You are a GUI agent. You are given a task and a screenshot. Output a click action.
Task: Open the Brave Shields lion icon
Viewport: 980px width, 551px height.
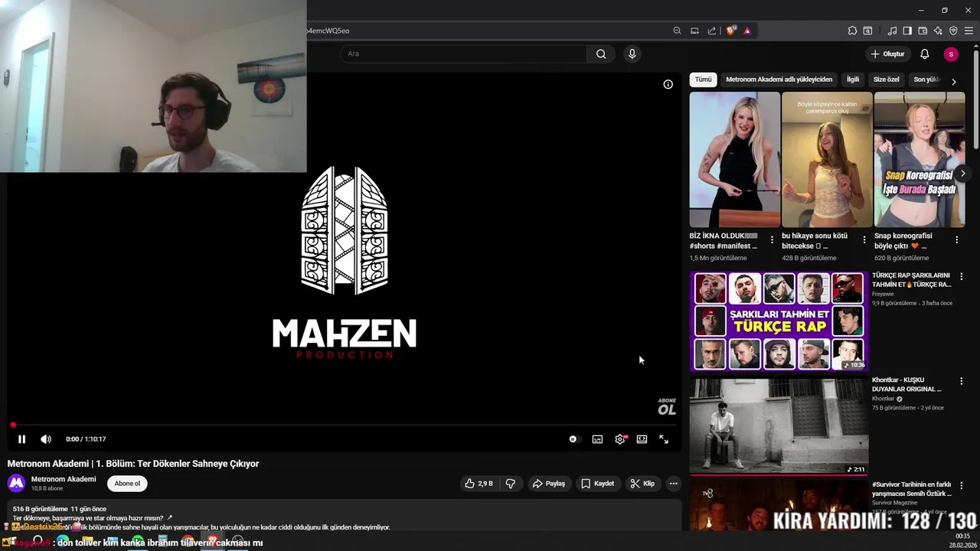730,31
